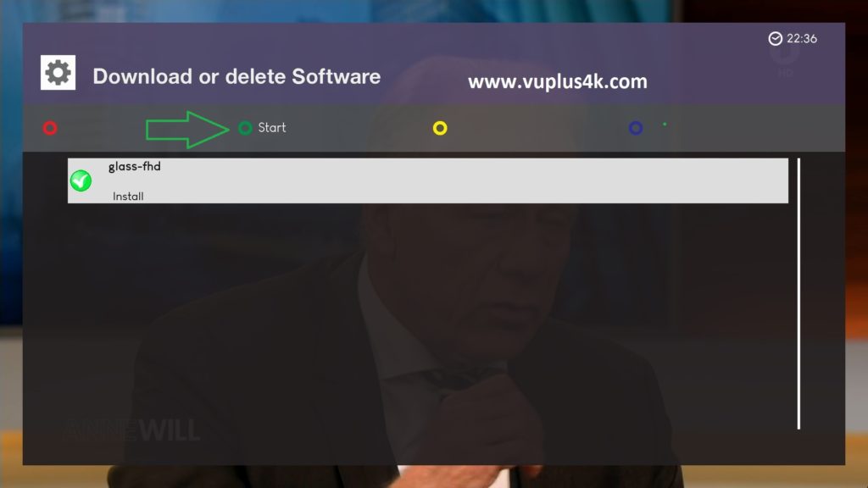Select the blue color button
Image resolution: width=868 pixels, height=488 pixels.
(x=636, y=129)
